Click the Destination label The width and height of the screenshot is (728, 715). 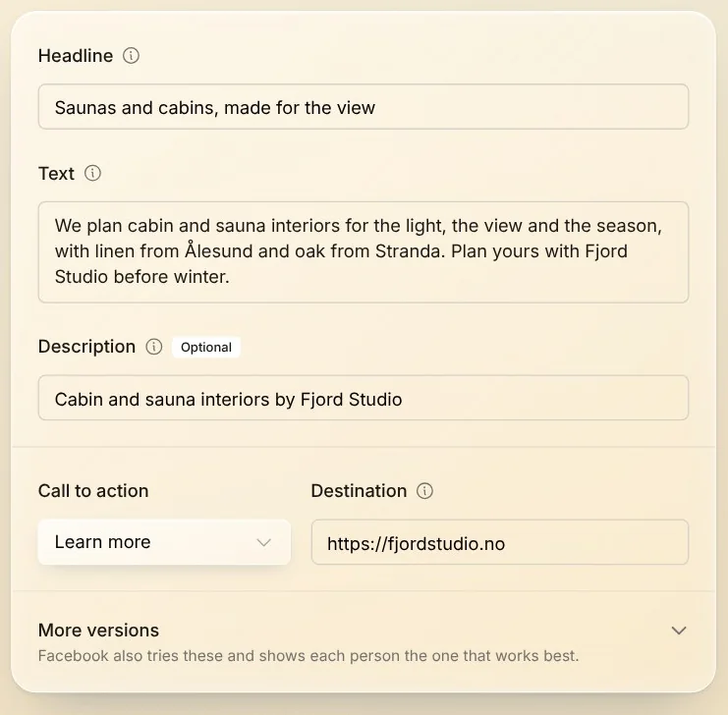click(x=359, y=491)
